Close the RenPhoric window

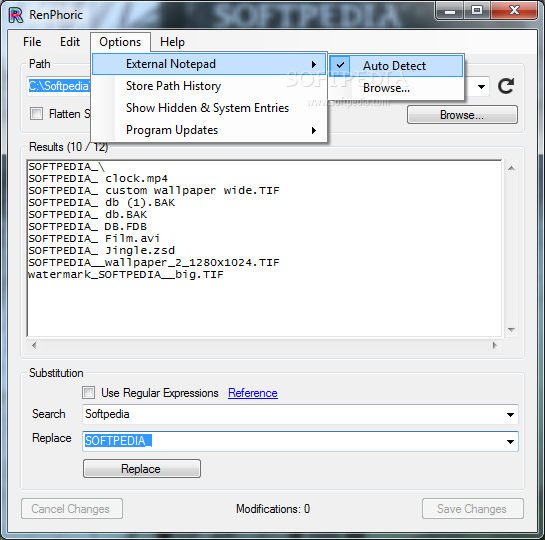[x=514, y=11]
